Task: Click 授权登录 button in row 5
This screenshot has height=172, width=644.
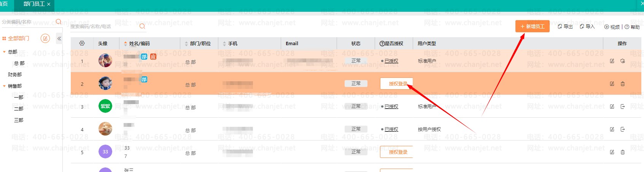Action: (x=396, y=152)
